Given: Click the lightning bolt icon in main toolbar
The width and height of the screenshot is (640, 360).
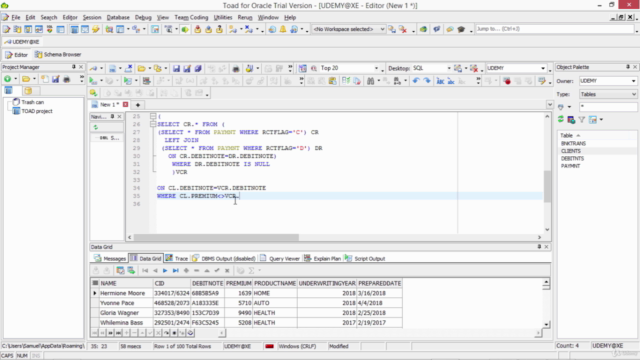Looking at the screenshot, I should pyautogui.click(x=96, y=29).
